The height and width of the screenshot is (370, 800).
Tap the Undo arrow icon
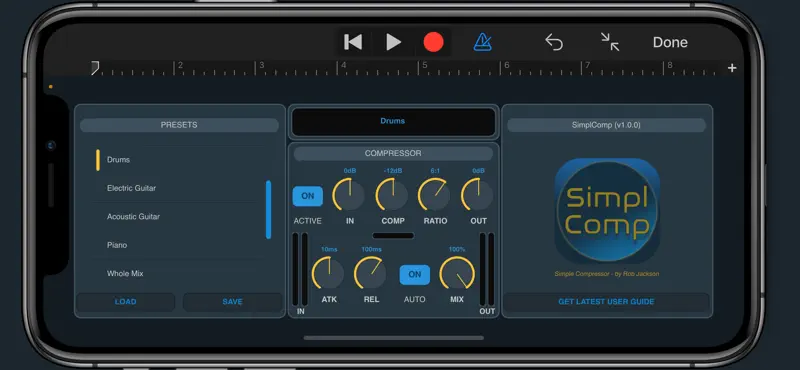click(x=554, y=42)
